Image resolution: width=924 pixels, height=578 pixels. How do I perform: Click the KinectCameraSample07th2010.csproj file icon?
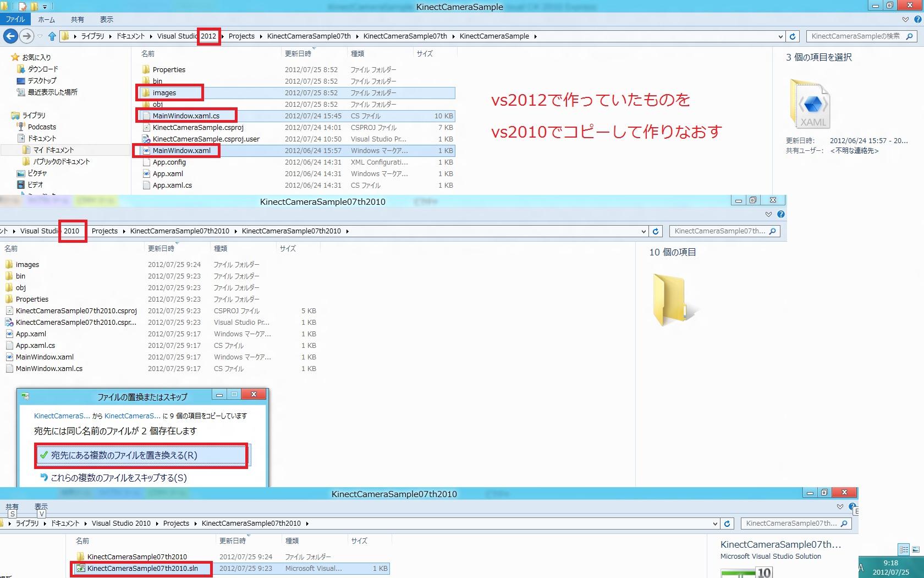click(x=9, y=310)
